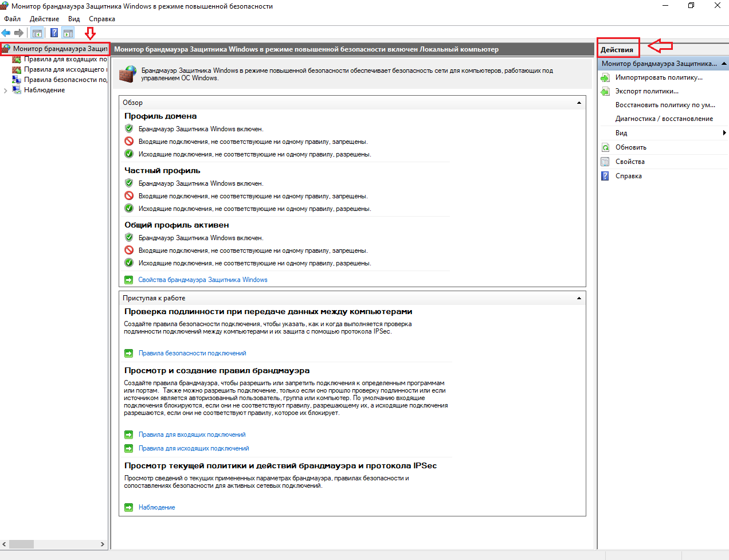The width and height of the screenshot is (729, 560).
Task: Click the Действия pane header
Action: [617, 50]
